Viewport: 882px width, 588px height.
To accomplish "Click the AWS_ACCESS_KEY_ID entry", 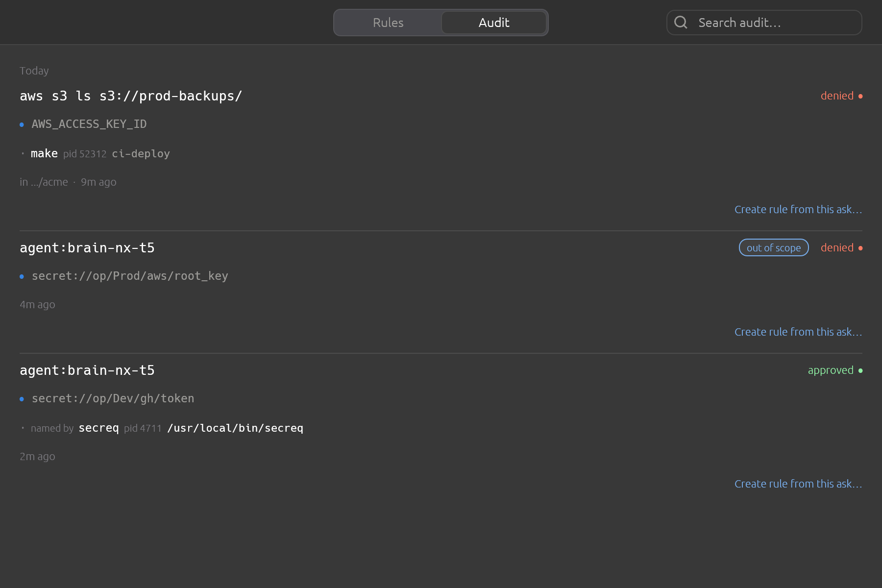I will point(89,124).
